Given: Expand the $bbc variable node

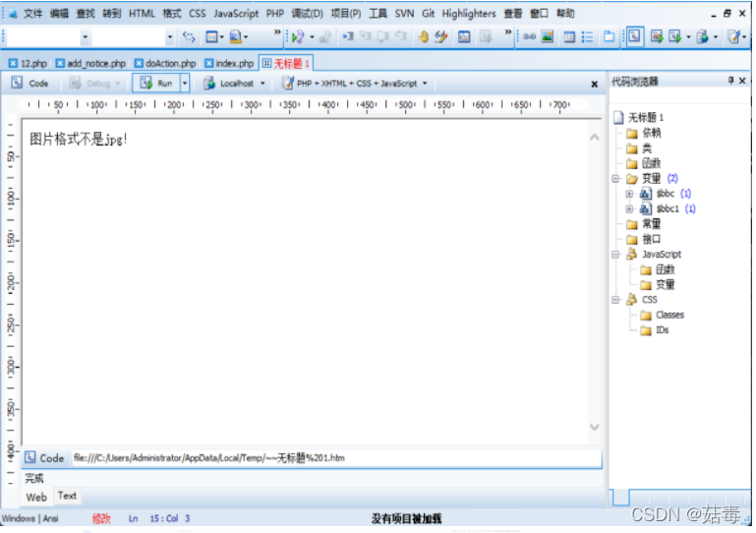Looking at the screenshot, I should [629, 194].
